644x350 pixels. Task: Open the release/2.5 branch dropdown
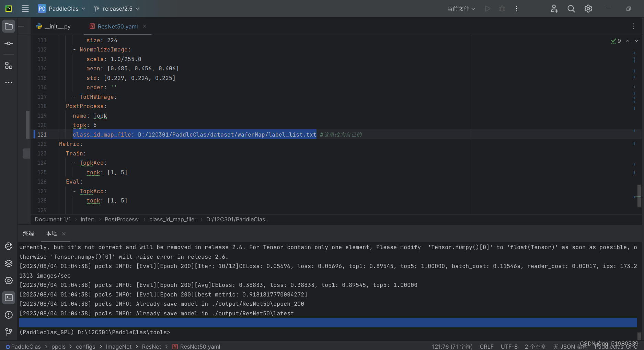[x=117, y=9]
